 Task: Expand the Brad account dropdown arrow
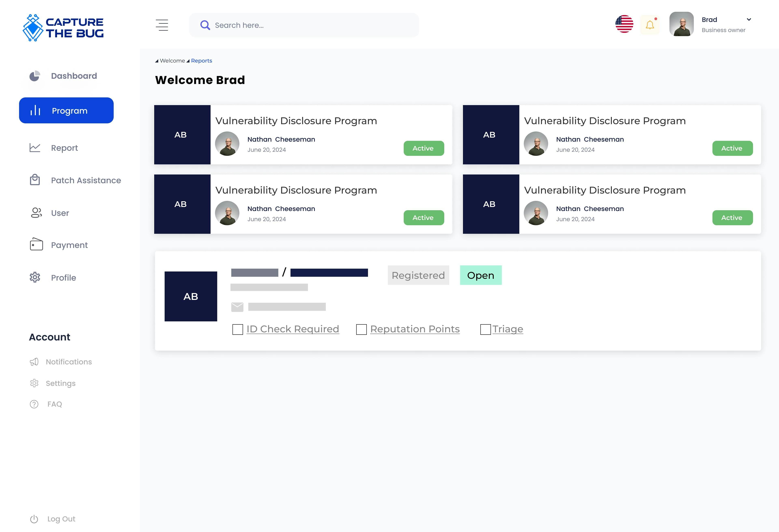[749, 19]
